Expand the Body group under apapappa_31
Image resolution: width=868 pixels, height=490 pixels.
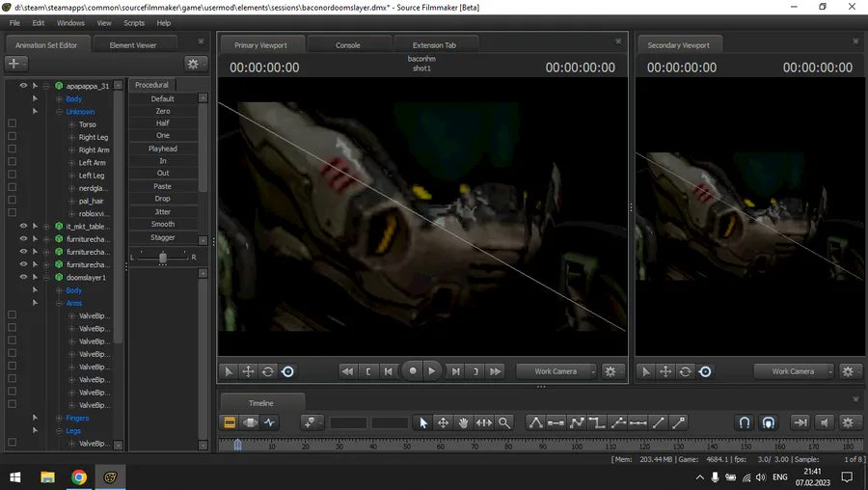pos(59,99)
